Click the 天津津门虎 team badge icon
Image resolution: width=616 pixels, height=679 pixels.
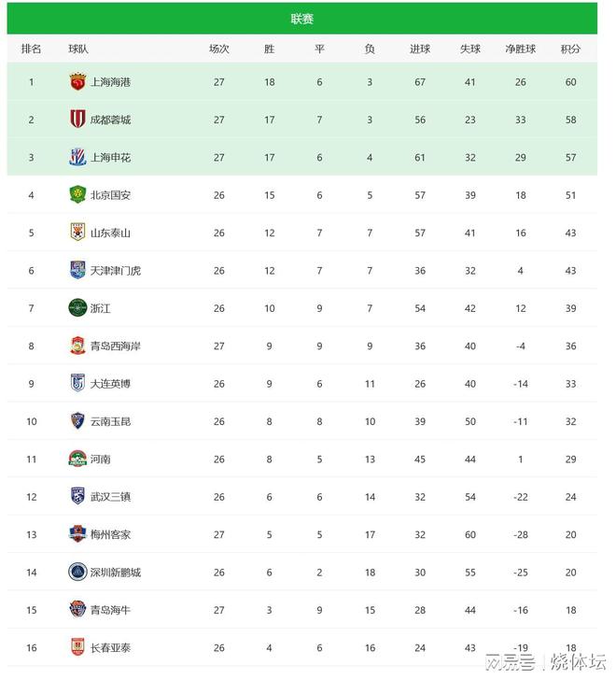[x=77, y=271]
